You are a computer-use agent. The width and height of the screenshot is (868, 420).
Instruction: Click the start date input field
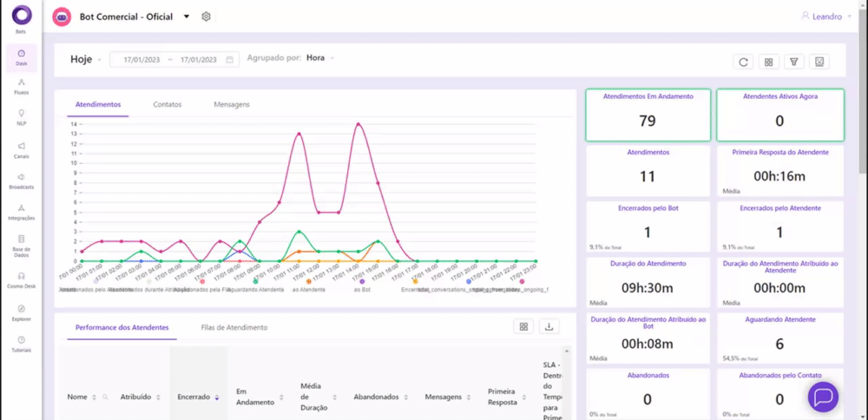[139, 60]
